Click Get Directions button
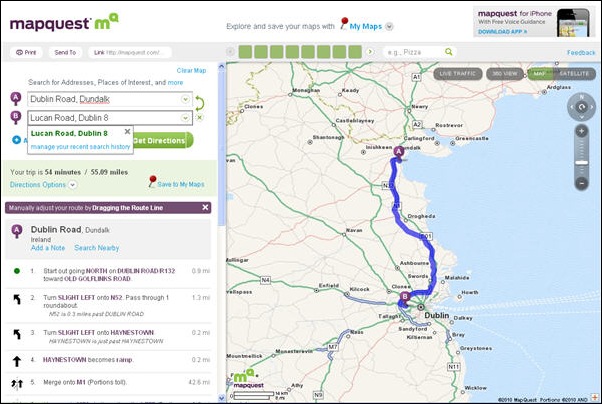 tap(161, 141)
